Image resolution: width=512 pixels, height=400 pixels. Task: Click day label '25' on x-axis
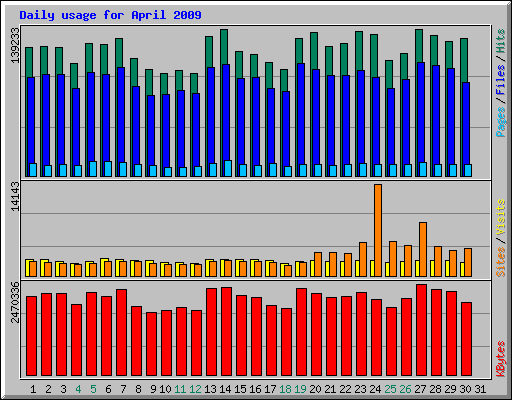[390, 389]
